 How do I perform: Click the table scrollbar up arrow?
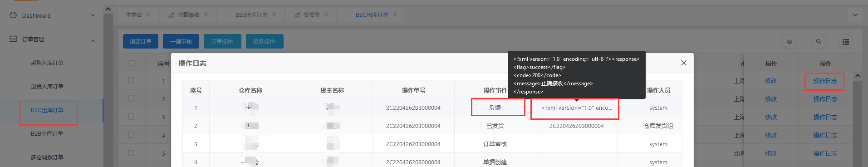point(858,76)
